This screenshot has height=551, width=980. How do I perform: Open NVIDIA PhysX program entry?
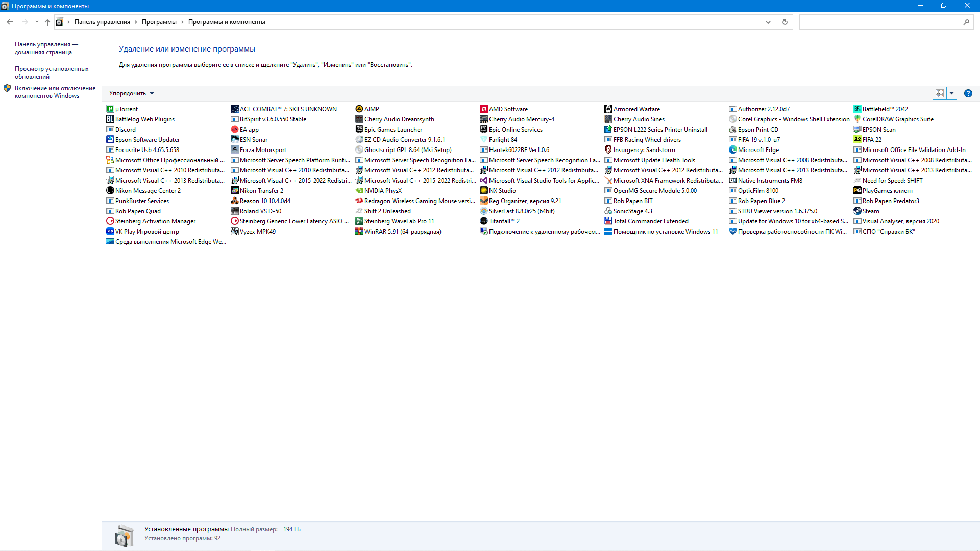[x=383, y=190]
